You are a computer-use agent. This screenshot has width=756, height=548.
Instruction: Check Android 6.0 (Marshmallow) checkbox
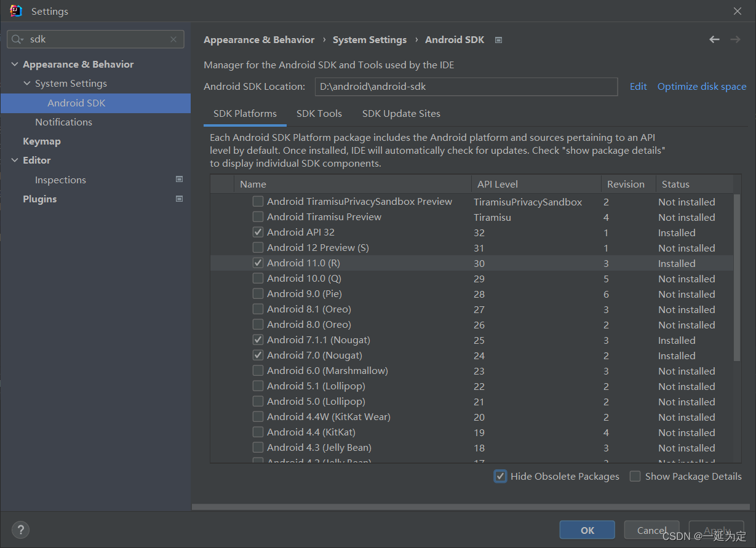[x=258, y=370]
